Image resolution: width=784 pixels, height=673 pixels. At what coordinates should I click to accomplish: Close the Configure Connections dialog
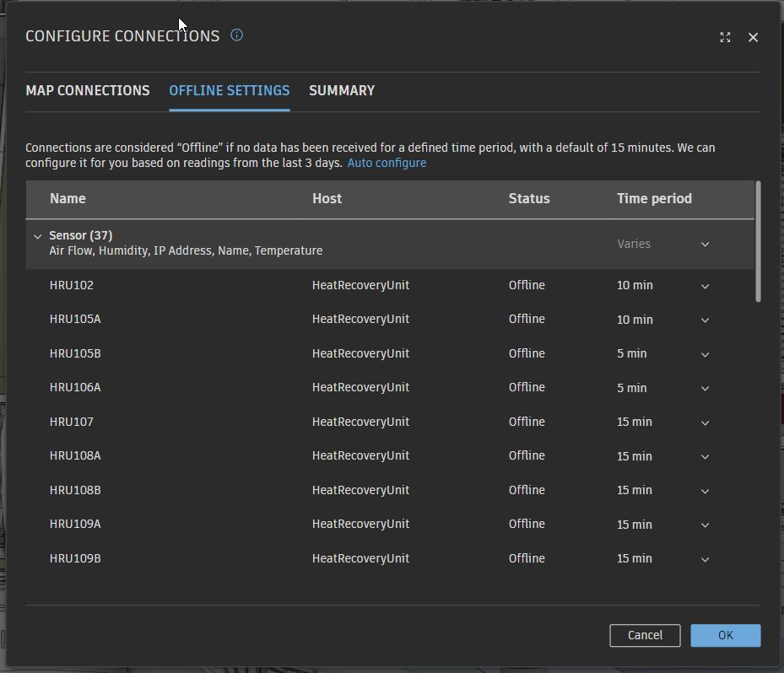754,37
